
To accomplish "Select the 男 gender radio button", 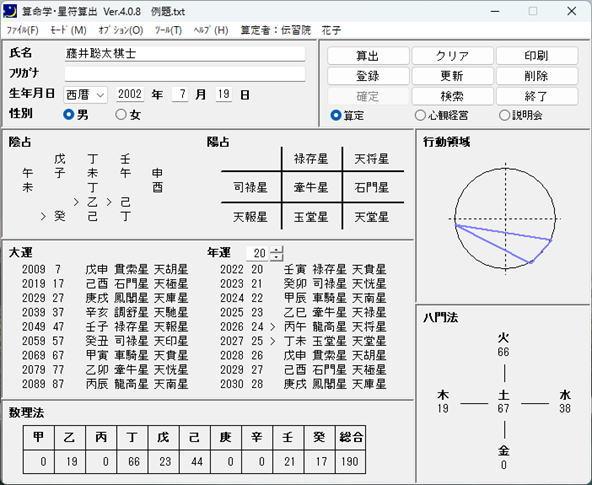I will coord(69,114).
